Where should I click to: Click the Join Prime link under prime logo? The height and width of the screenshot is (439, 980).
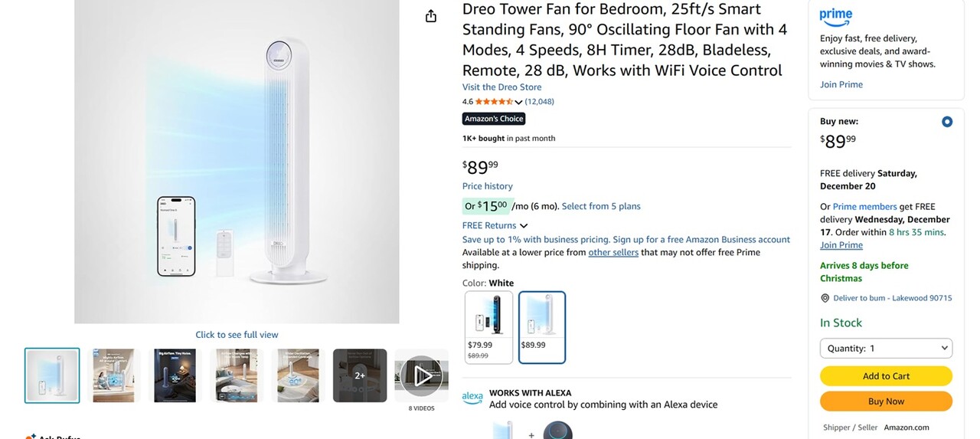click(841, 85)
